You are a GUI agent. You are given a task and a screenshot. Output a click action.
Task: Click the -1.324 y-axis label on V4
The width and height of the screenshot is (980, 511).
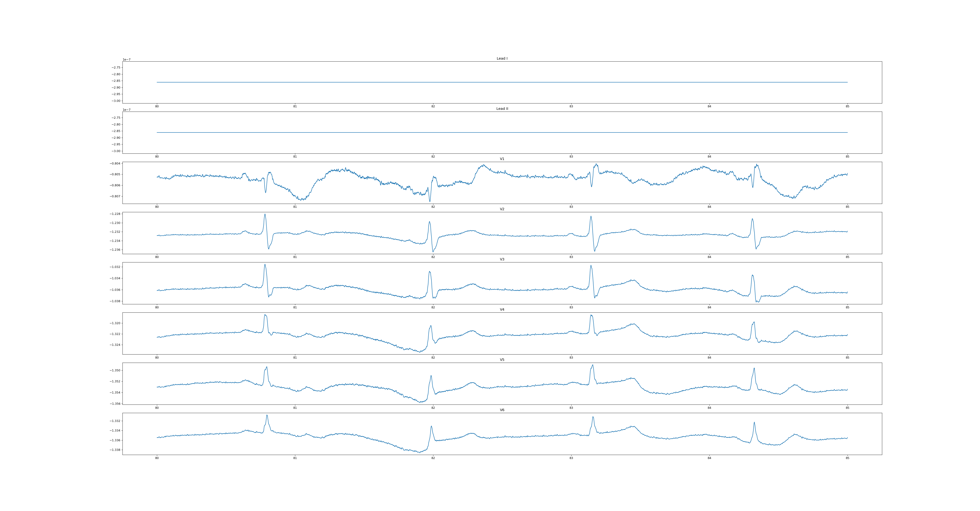[115, 345]
